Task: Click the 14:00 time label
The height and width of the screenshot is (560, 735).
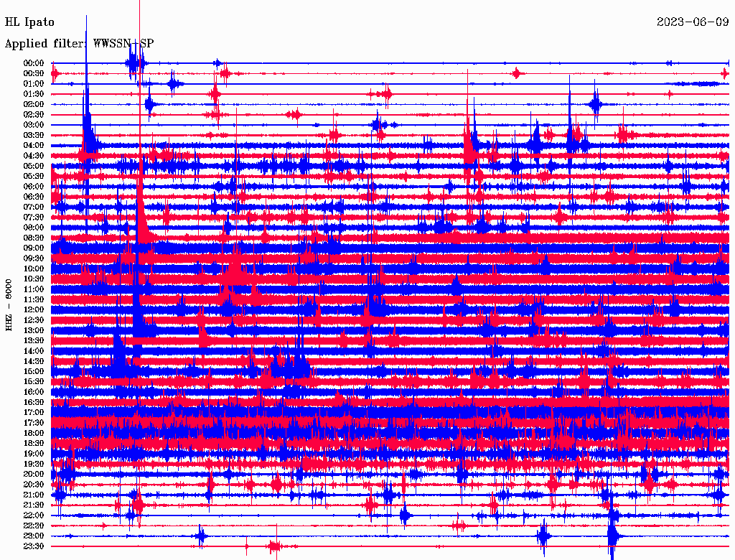Action: click(34, 351)
